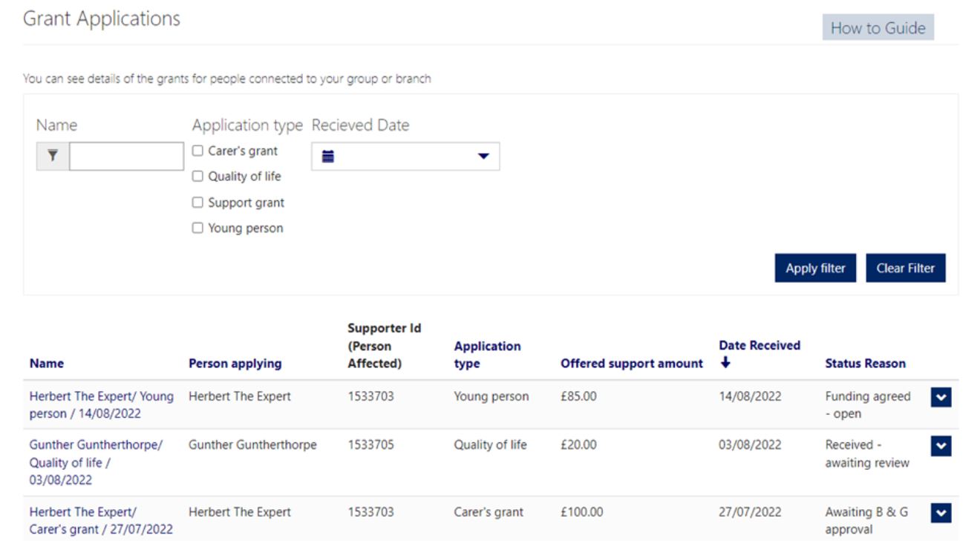
Task: Enable the Quality of life checkbox
Action: tap(197, 177)
